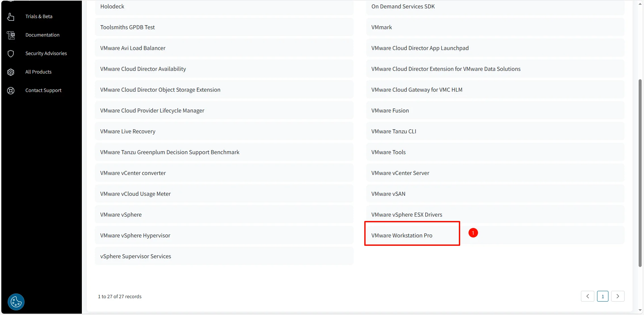The width and height of the screenshot is (644, 315).
Task: Click the Documentation icon in sidebar
Action: point(11,35)
